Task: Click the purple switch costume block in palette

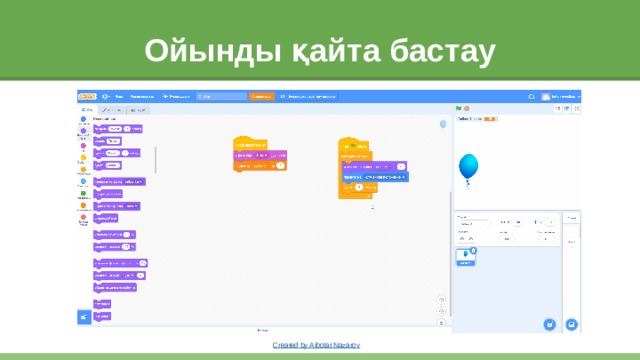Action: 119,182
